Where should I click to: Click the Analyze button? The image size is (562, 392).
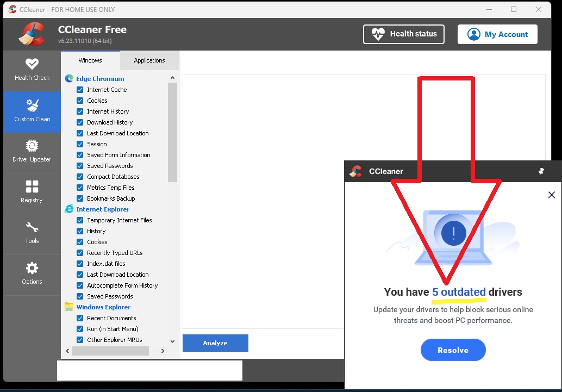pyautogui.click(x=215, y=343)
